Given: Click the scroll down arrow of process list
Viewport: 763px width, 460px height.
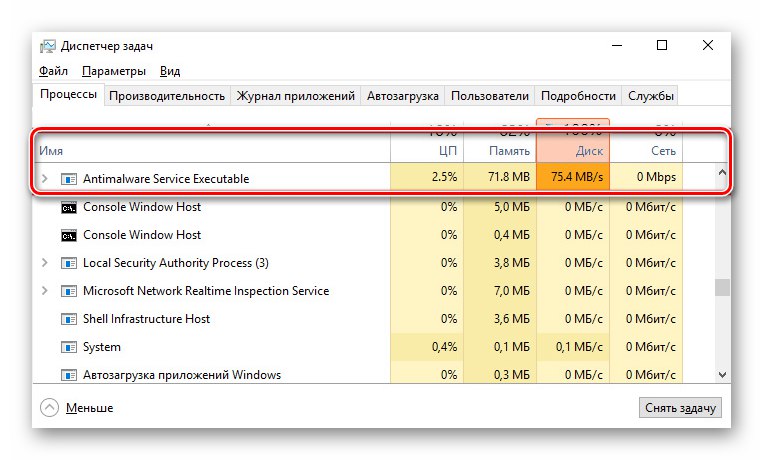Looking at the screenshot, I should [x=723, y=374].
